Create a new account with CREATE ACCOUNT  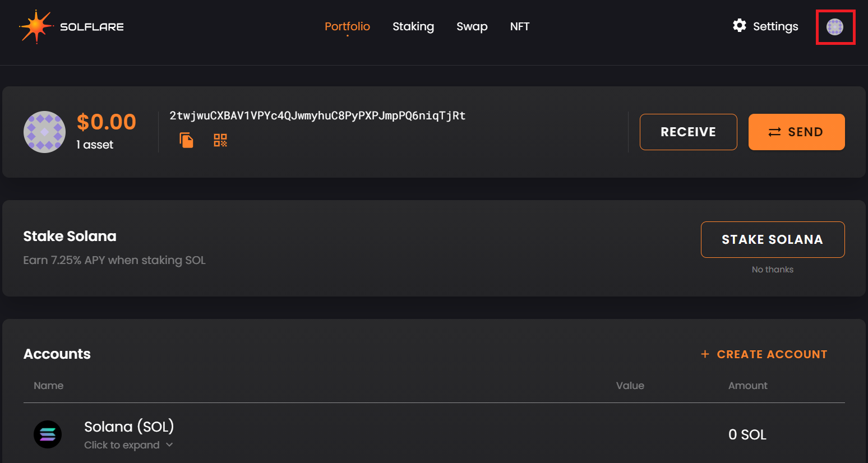click(x=764, y=354)
